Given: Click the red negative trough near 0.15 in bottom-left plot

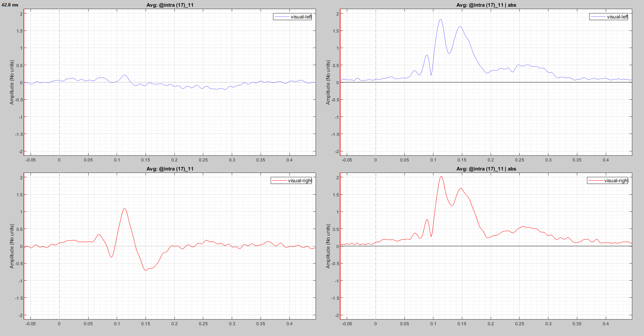Looking at the screenshot, I should point(145,270).
